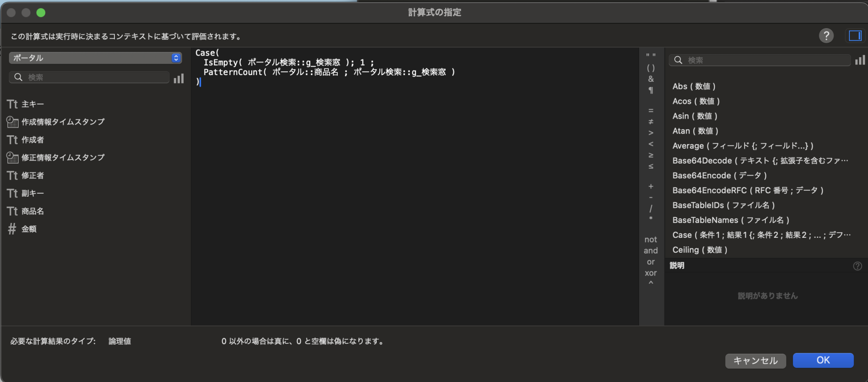868x382 pixels.
Task: Click the field list sort order icon
Action: click(x=179, y=78)
